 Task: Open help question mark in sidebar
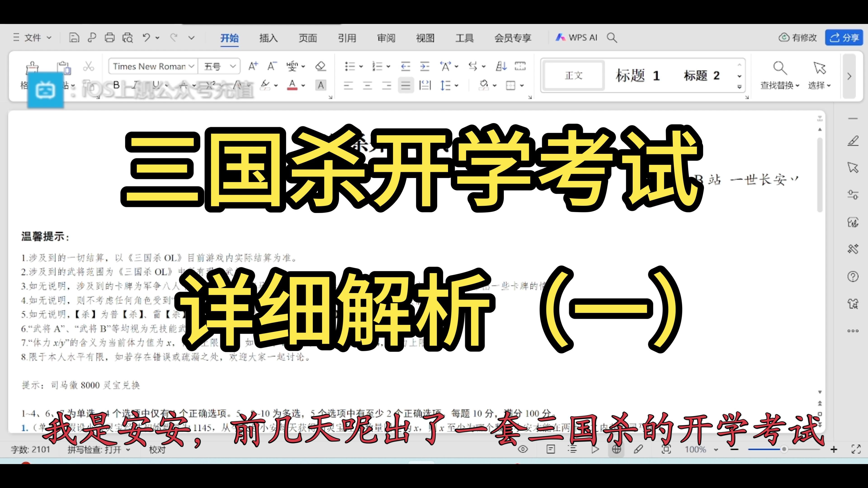pyautogui.click(x=853, y=277)
